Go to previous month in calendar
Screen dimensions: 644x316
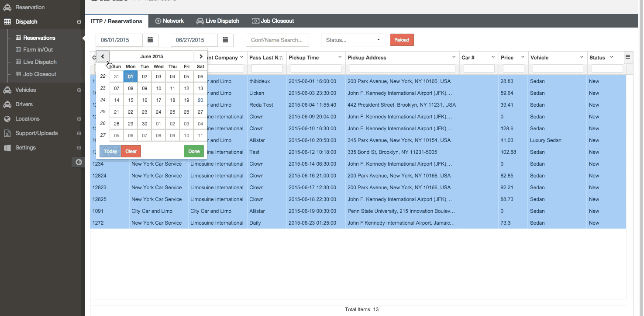click(x=103, y=56)
